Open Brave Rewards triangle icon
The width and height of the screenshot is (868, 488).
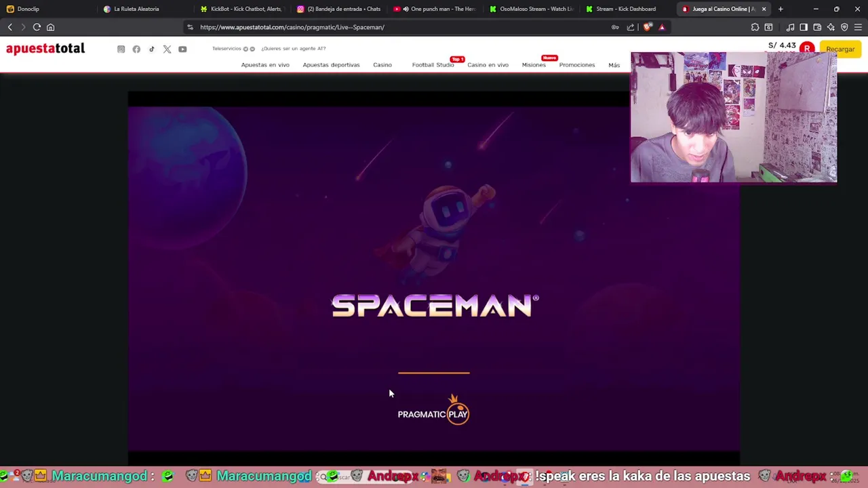click(x=662, y=27)
